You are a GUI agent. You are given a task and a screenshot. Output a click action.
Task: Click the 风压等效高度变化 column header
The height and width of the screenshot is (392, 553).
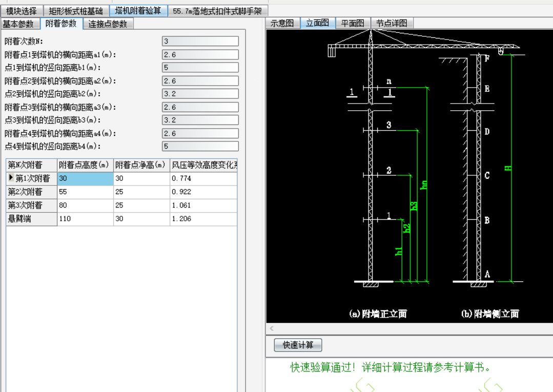pos(203,165)
